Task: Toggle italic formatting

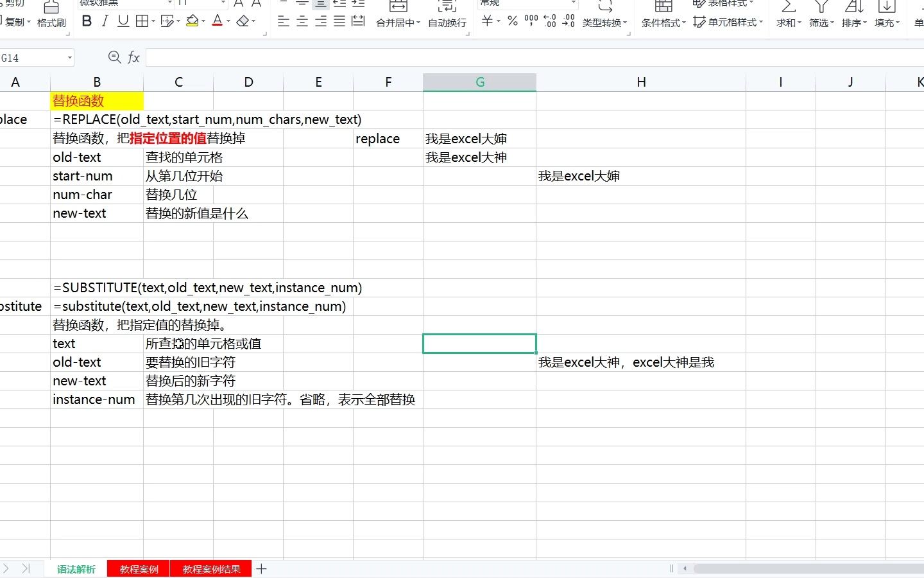Action: 104,21
